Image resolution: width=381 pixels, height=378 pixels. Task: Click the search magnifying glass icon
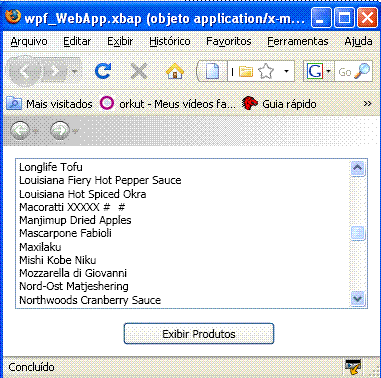click(x=362, y=71)
